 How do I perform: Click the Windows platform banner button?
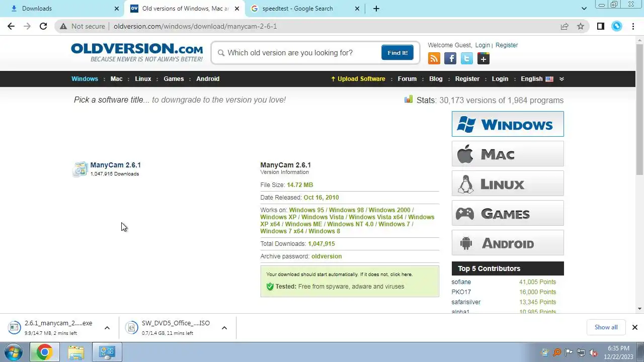coord(508,124)
